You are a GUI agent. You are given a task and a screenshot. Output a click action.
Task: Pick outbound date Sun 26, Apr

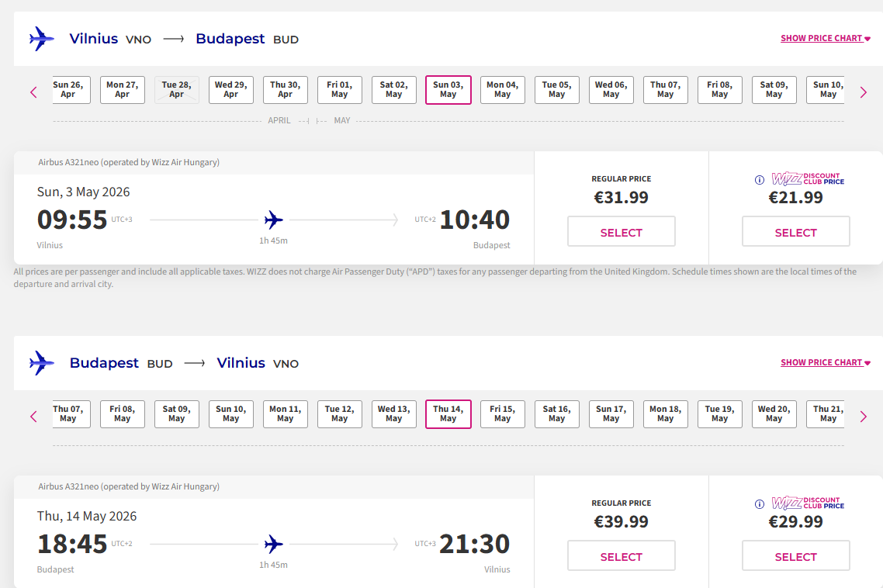(x=68, y=90)
